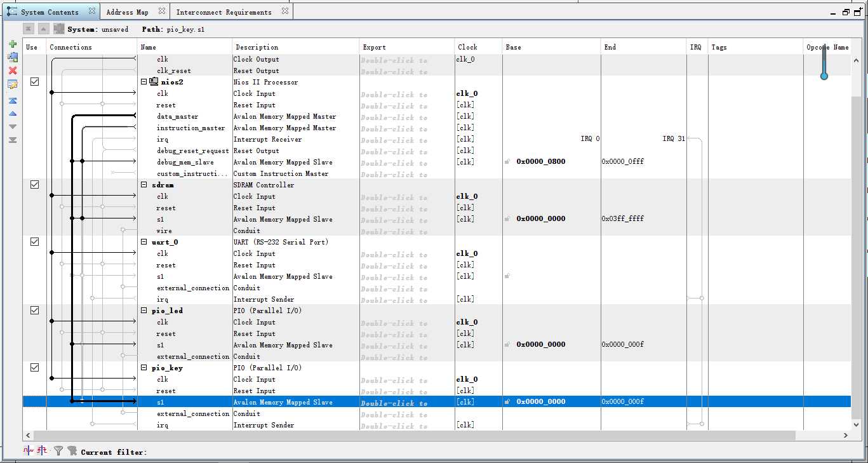Click the Base column header
The height and width of the screenshot is (463, 868).
pyautogui.click(x=552, y=47)
